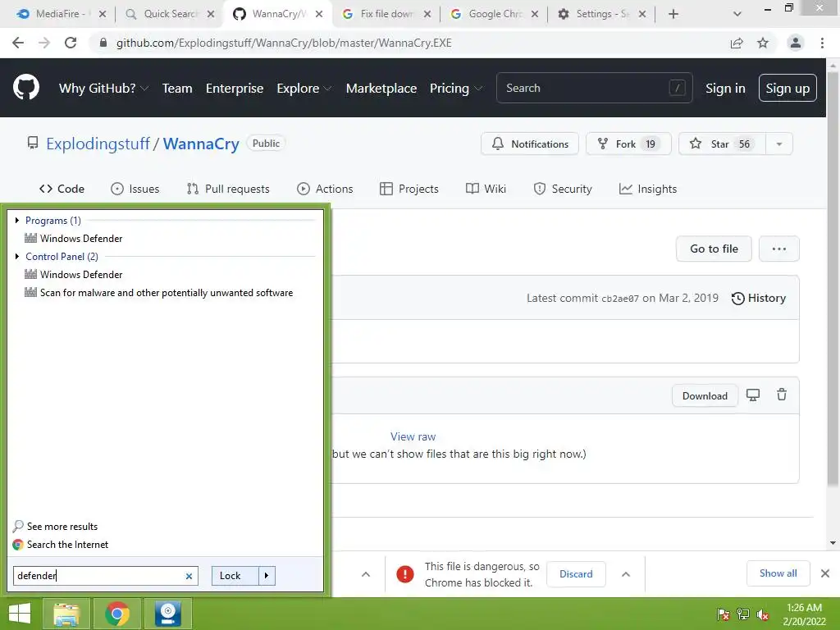Click the Download button
The height and width of the screenshot is (630, 840).
(x=705, y=395)
